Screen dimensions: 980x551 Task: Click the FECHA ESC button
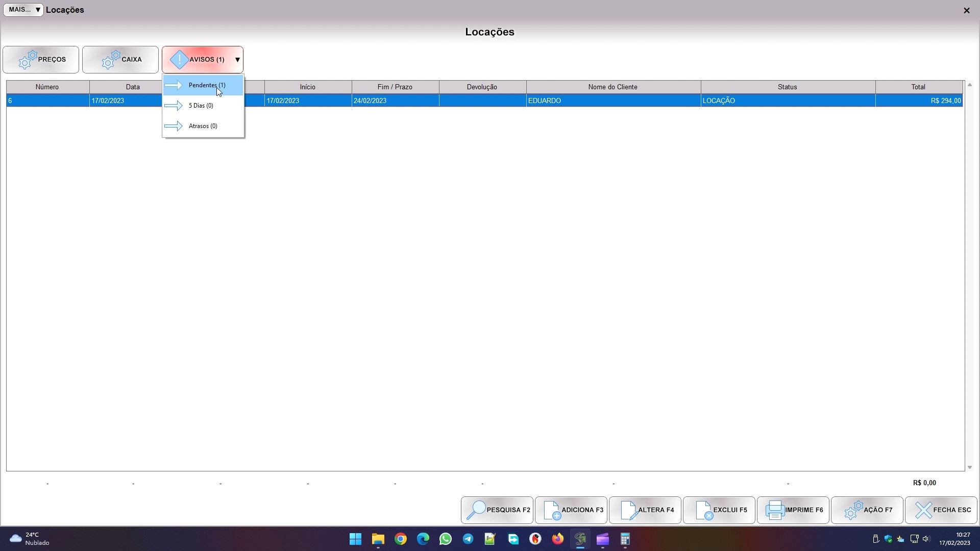(x=941, y=510)
